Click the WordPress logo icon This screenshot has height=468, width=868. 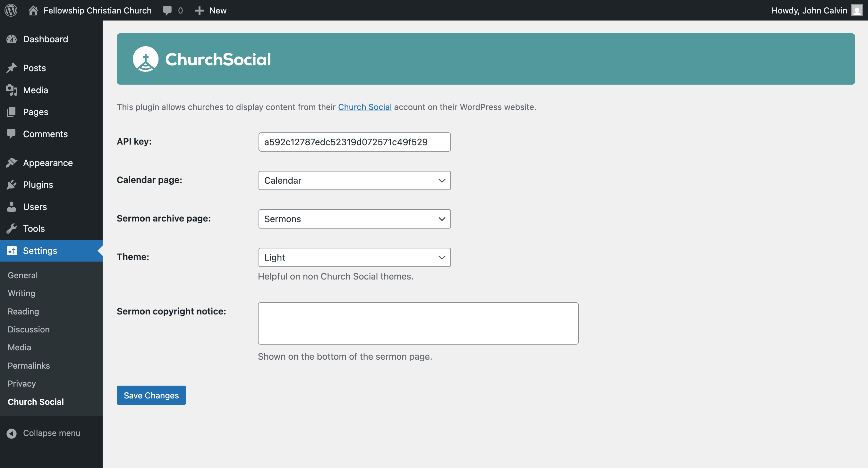pos(11,11)
